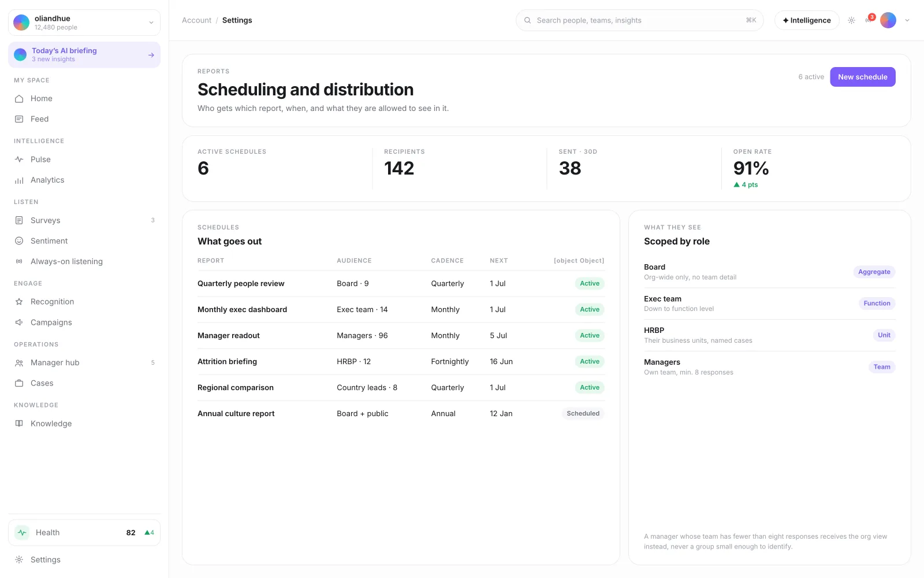Viewport: 924px width, 578px height.
Task: Open Quarterly people review row
Action: coord(401,284)
